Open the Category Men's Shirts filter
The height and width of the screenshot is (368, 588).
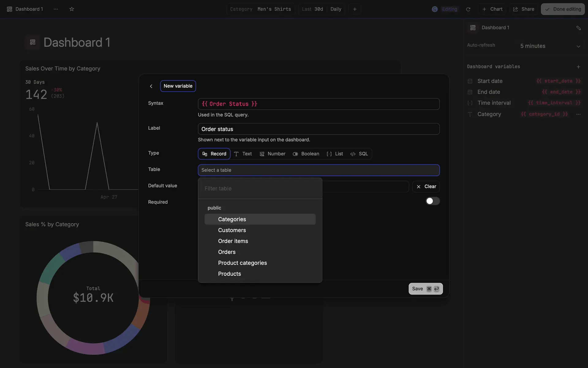(x=260, y=9)
